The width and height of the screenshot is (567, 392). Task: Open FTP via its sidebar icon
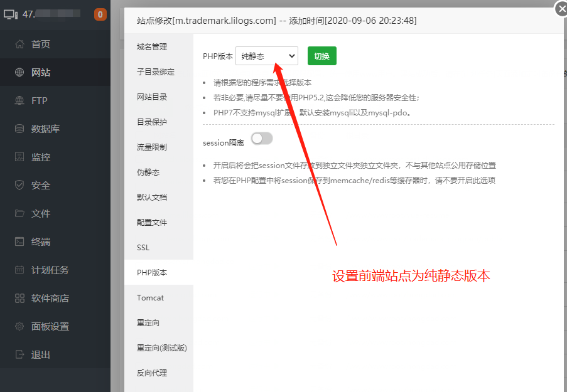click(19, 101)
